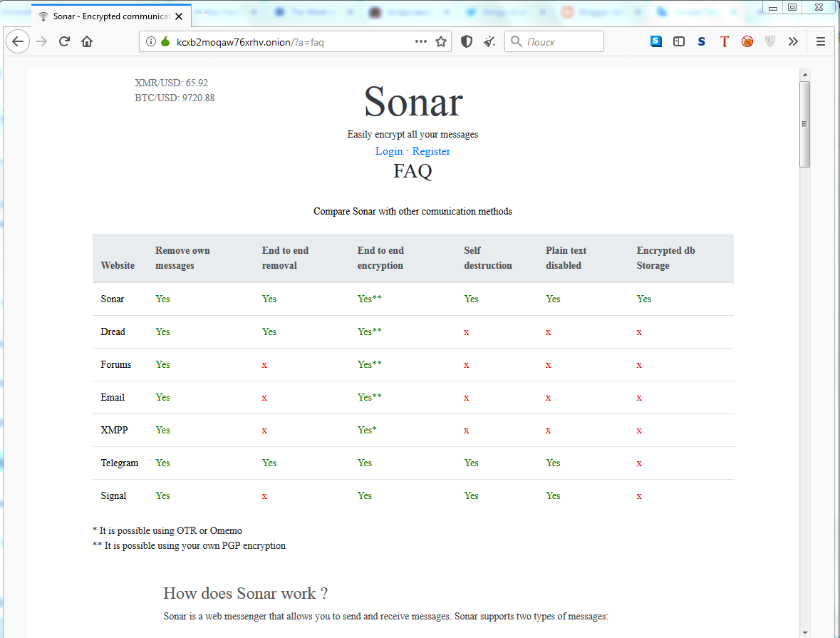Click the Remove own messages column header

pos(182,258)
